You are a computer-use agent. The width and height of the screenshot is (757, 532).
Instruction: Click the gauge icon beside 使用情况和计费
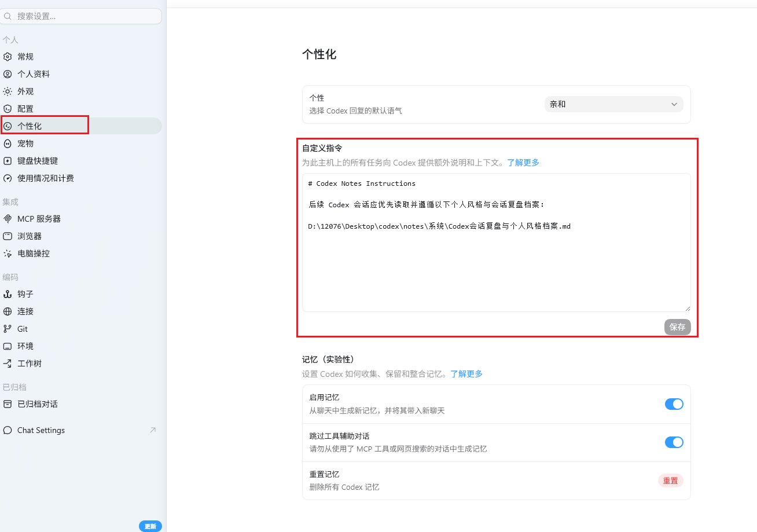[8, 178]
